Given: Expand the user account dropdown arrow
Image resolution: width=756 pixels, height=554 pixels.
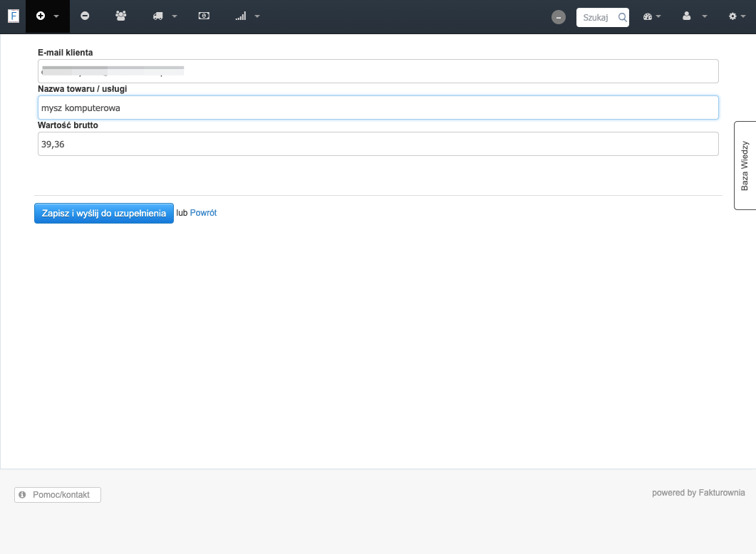Looking at the screenshot, I should tap(705, 16).
